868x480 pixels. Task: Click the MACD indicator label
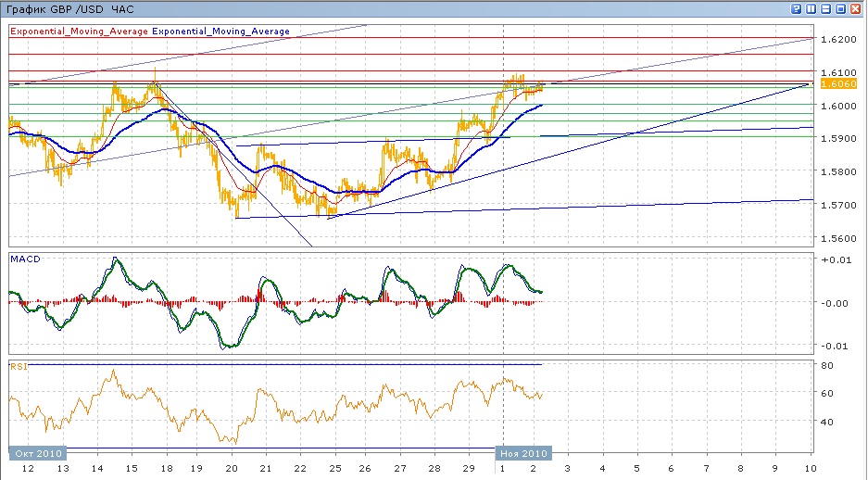click(24, 259)
